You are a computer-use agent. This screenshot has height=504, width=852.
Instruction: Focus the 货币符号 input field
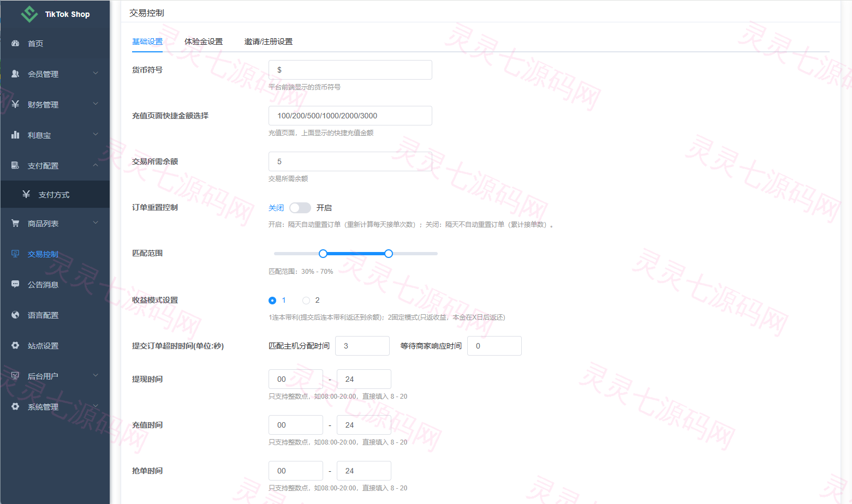(350, 70)
